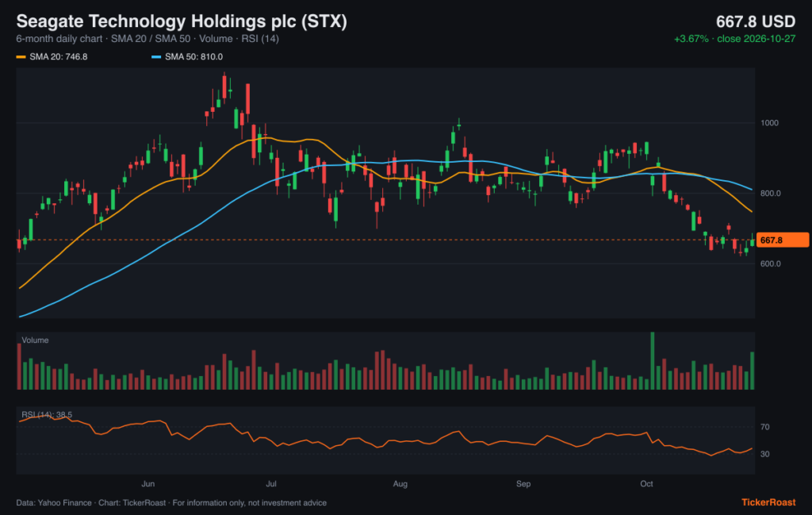The width and height of the screenshot is (812, 515).
Task: Click the Seagate Technology Holdings plc (STX) title
Action: tap(182, 21)
